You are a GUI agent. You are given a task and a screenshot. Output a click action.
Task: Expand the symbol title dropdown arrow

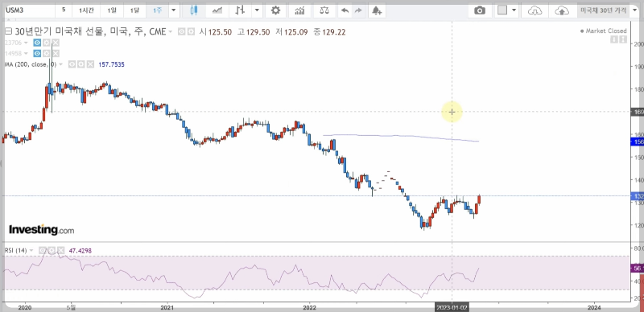coord(171,31)
